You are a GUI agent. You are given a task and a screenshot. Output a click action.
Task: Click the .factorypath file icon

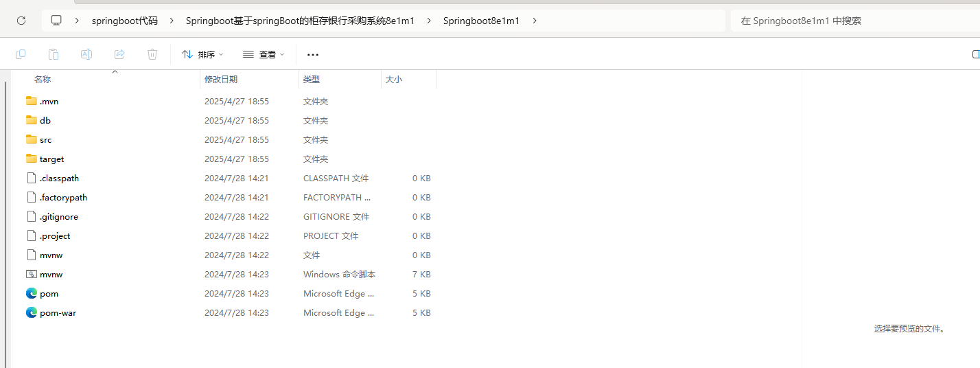[x=31, y=197]
